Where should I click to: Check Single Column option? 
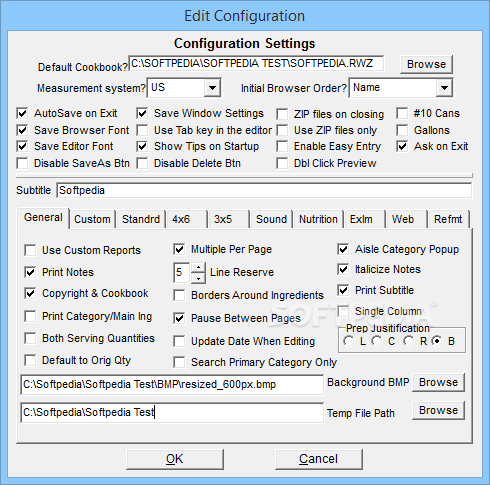coord(343,311)
